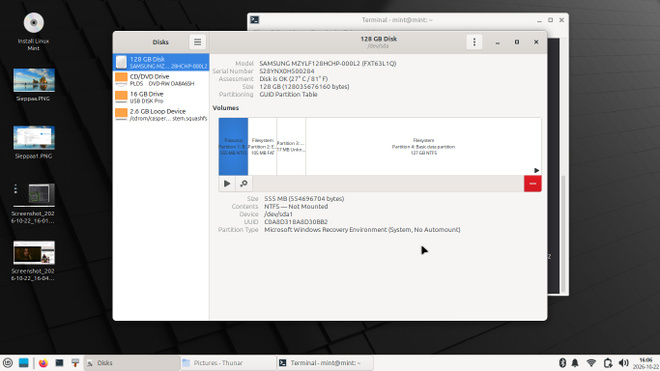
Task: Mount the selected partition with play button
Action: pyautogui.click(x=227, y=184)
